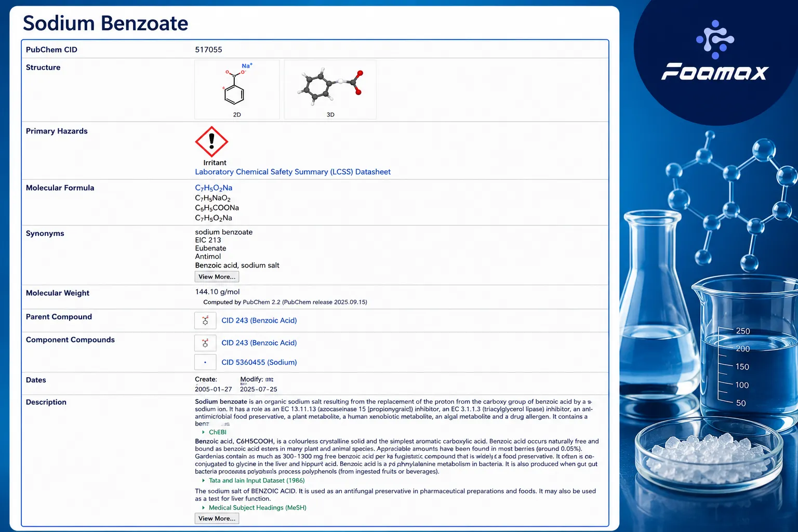Select the synonym Benzoic acid, sodium salt
Image resolution: width=798 pixels, height=532 pixels.
coord(237,265)
